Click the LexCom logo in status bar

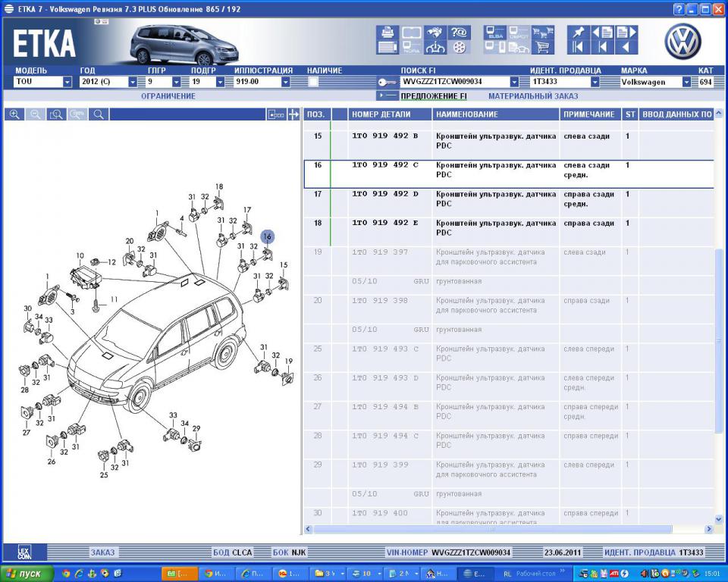24,552
